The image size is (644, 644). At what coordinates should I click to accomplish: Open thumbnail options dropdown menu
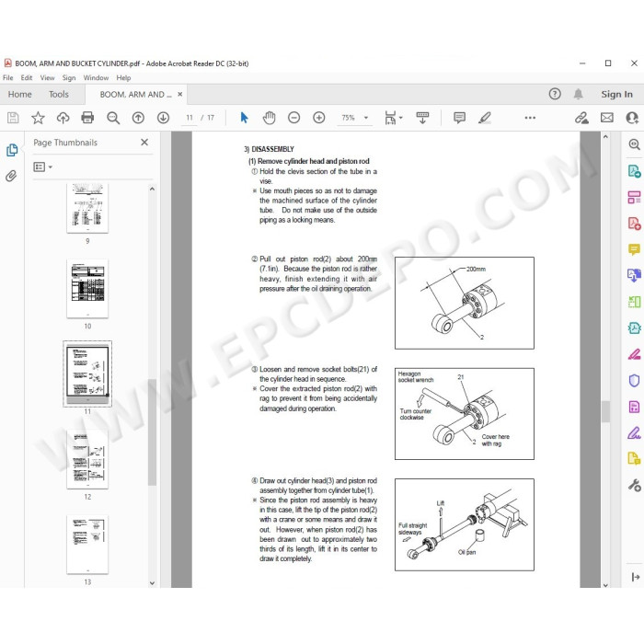point(42,167)
